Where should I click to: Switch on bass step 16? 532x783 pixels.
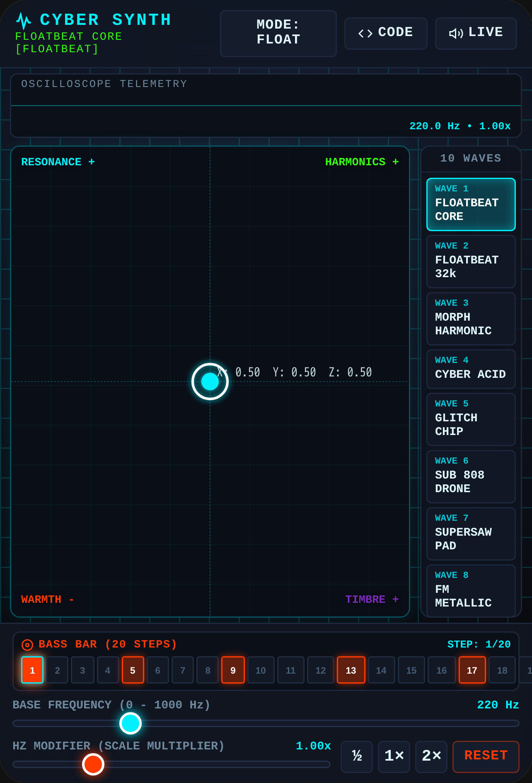[442, 670]
